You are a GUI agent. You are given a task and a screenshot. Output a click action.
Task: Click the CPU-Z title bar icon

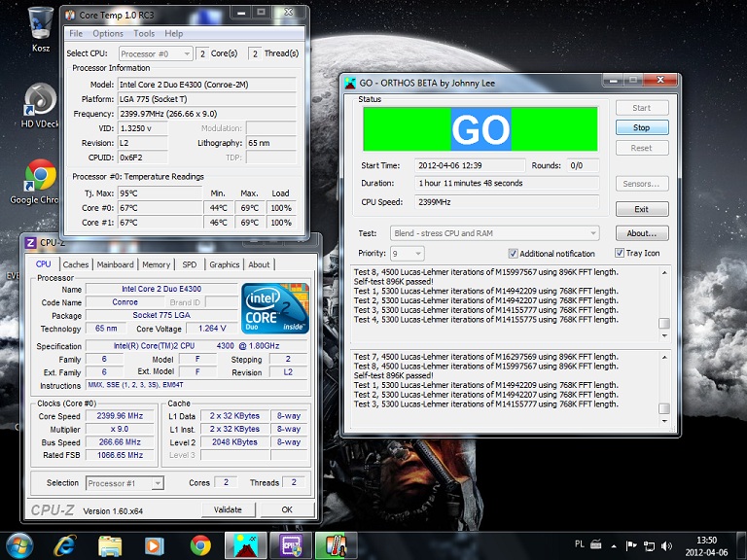[30, 243]
